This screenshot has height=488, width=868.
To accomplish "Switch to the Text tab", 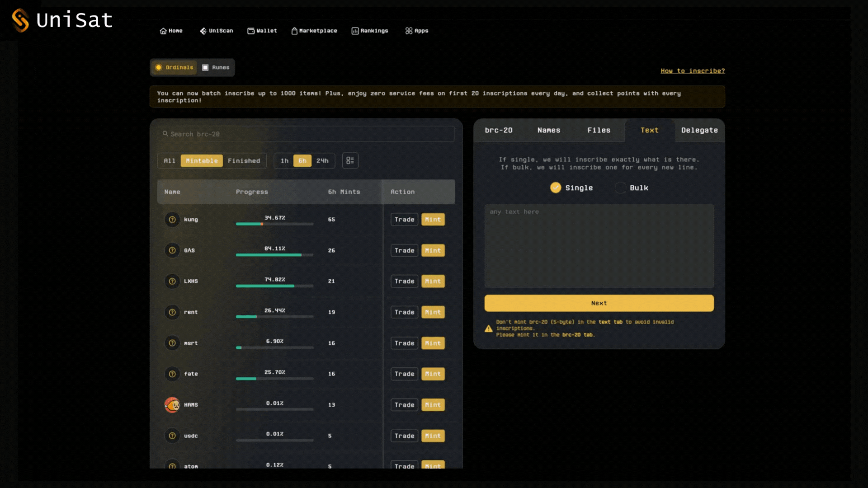I will [649, 130].
